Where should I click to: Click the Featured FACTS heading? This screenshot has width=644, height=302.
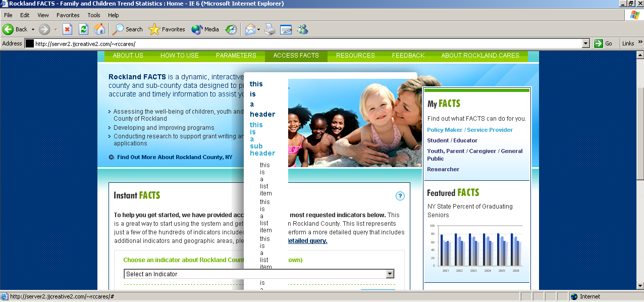pyautogui.click(x=453, y=192)
